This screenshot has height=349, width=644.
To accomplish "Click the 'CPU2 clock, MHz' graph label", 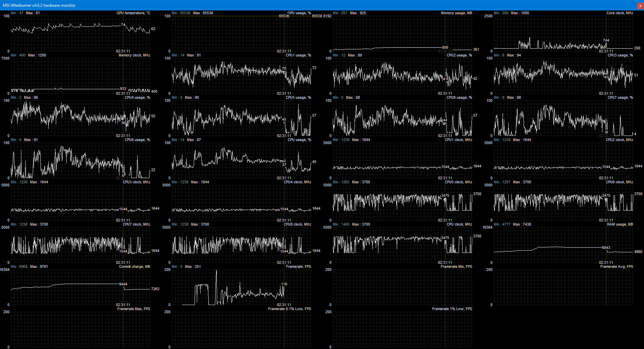I will [619, 140].
